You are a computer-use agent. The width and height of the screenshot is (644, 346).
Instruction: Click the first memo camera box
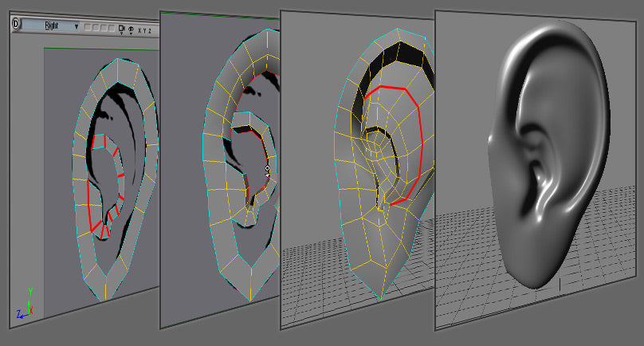88,28
